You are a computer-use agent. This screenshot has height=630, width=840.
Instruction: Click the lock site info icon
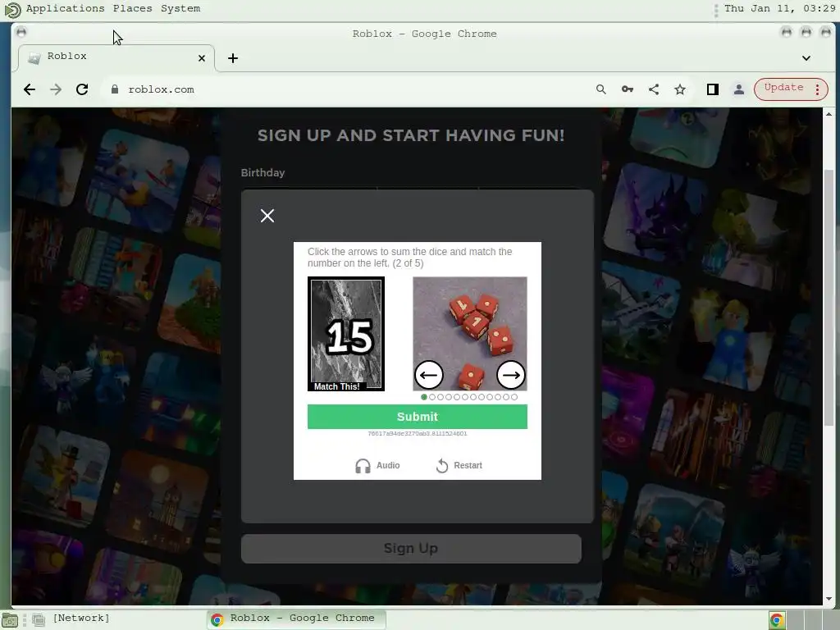115,89
